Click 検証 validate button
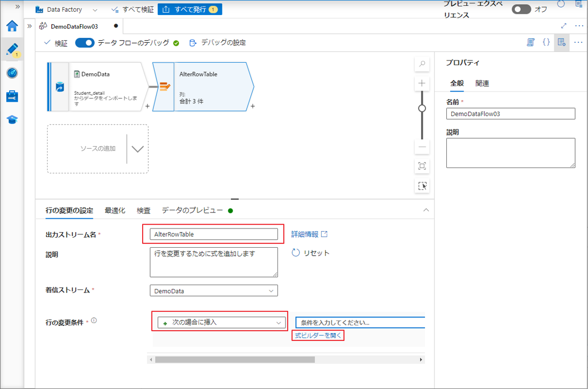 click(x=56, y=43)
